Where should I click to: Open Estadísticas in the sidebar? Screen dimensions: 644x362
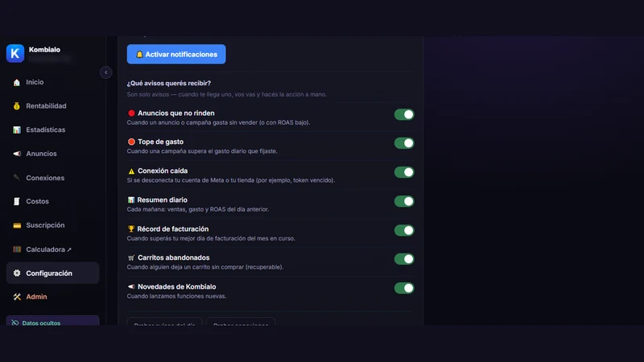(x=52, y=130)
